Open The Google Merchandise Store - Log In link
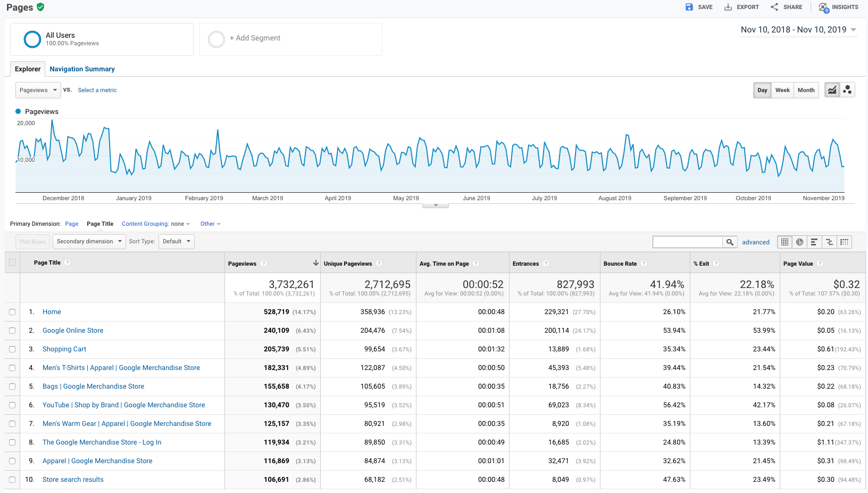This screenshot has width=868, height=493. click(x=102, y=442)
